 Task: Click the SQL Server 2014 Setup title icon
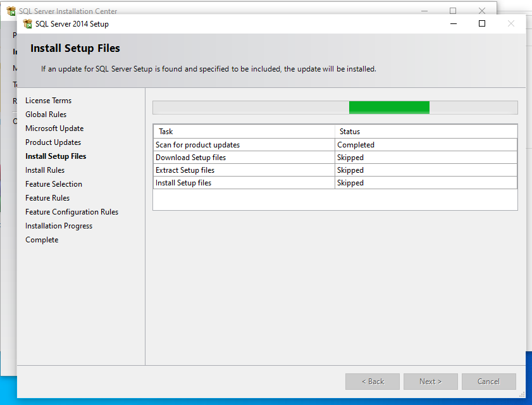[x=28, y=24]
